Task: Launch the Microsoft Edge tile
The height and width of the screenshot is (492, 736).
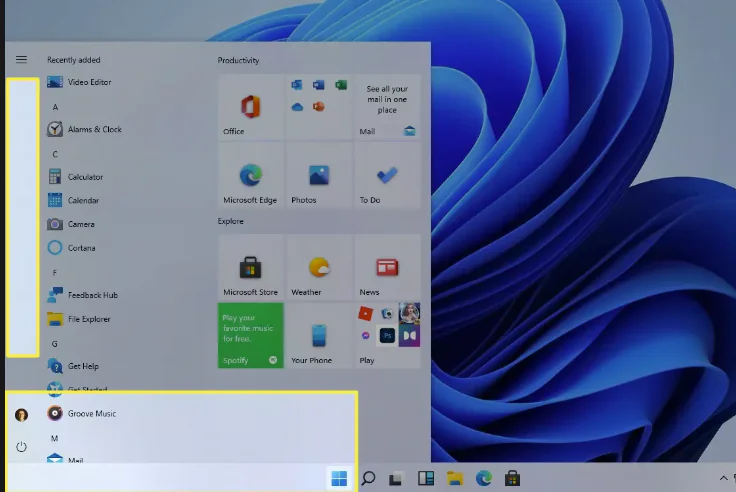Action: pyautogui.click(x=250, y=176)
